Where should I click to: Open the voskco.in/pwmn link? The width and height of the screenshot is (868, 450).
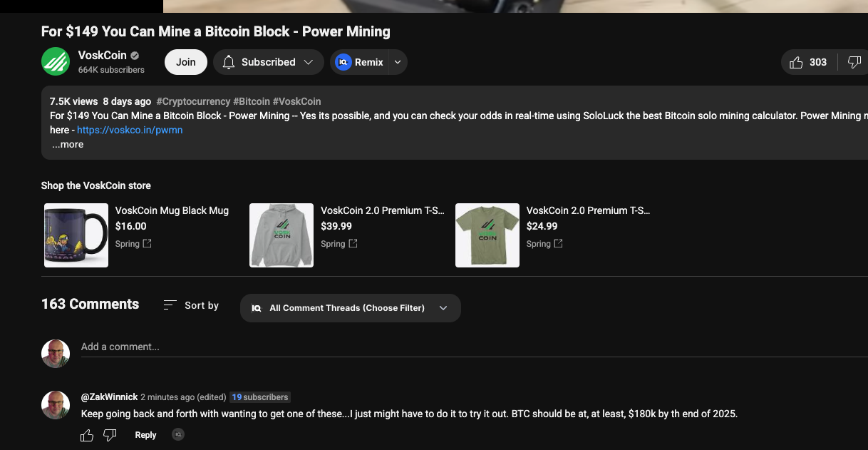point(130,130)
